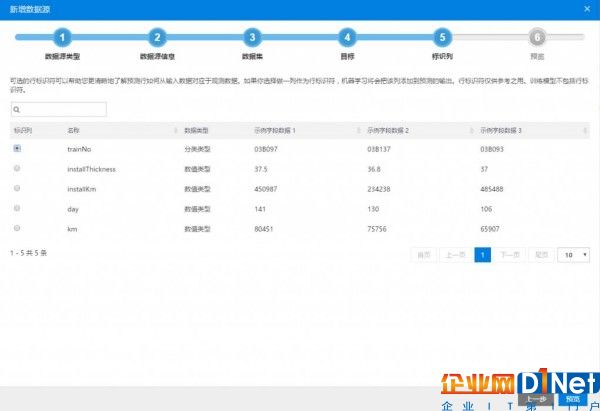Click the day name cell
Image resolution: width=600 pixels, height=411 pixels.
coord(73,209)
